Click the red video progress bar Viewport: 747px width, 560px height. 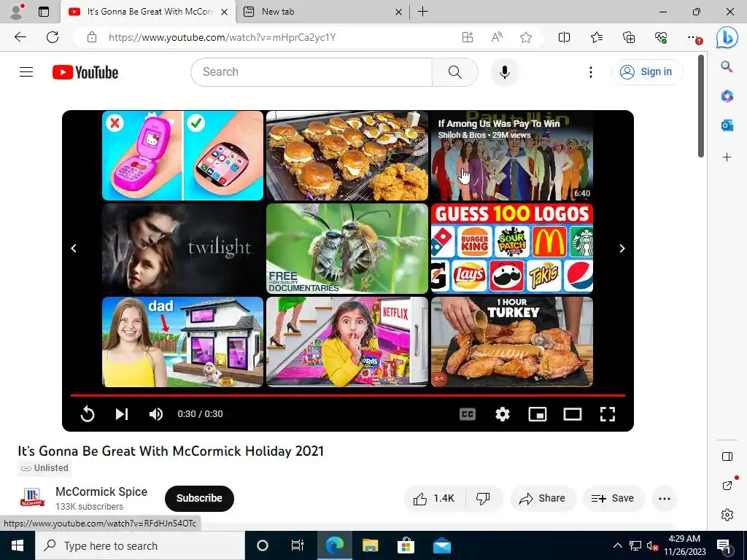click(348, 395)
